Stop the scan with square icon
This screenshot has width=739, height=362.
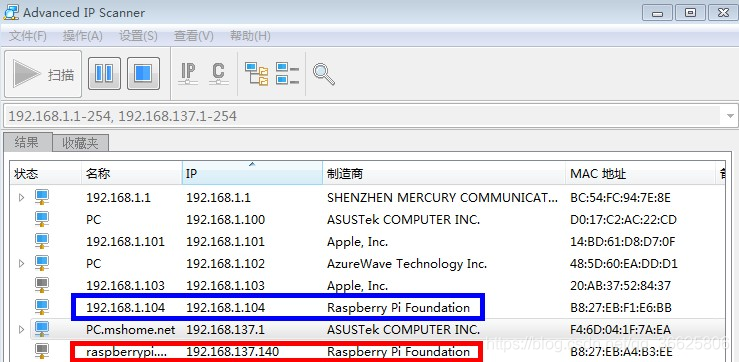pyautogui.click(x=143, y=74)
